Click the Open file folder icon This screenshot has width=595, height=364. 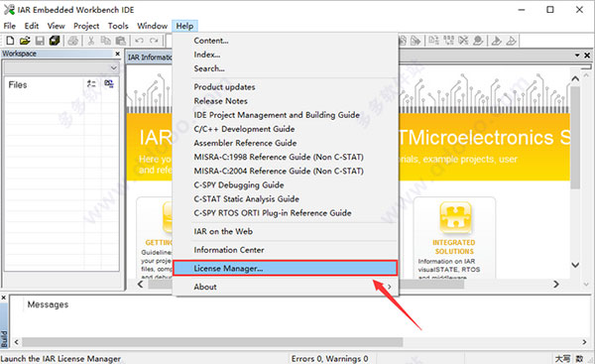tap(25, 41)
